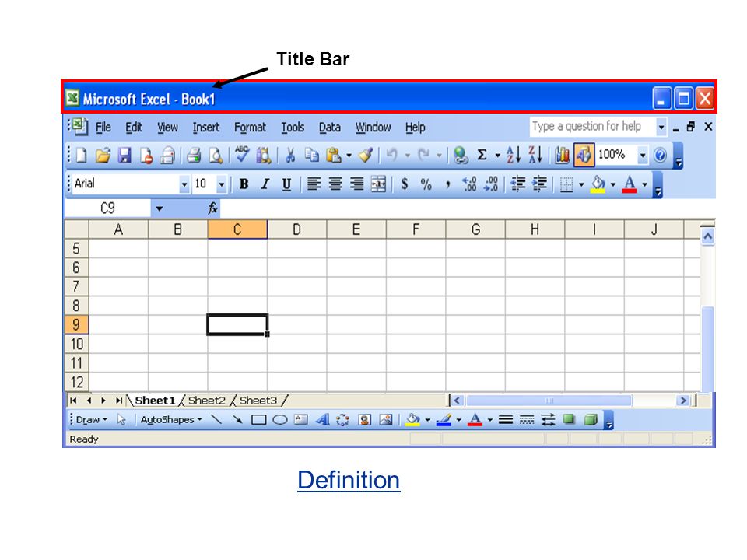Apply Line Color on the Drawing toolbar
The image size is (747, 560).
[x=444, y=419]
